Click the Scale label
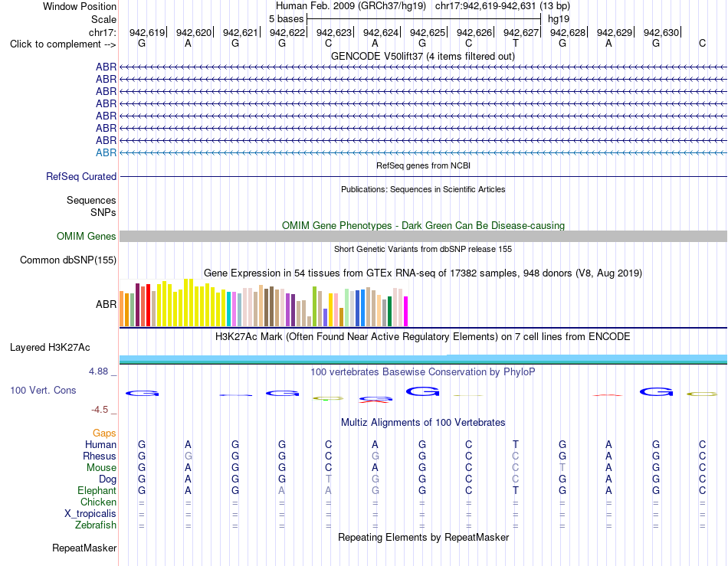Viewport: 728px width, 566px height. tap(104, 19)
